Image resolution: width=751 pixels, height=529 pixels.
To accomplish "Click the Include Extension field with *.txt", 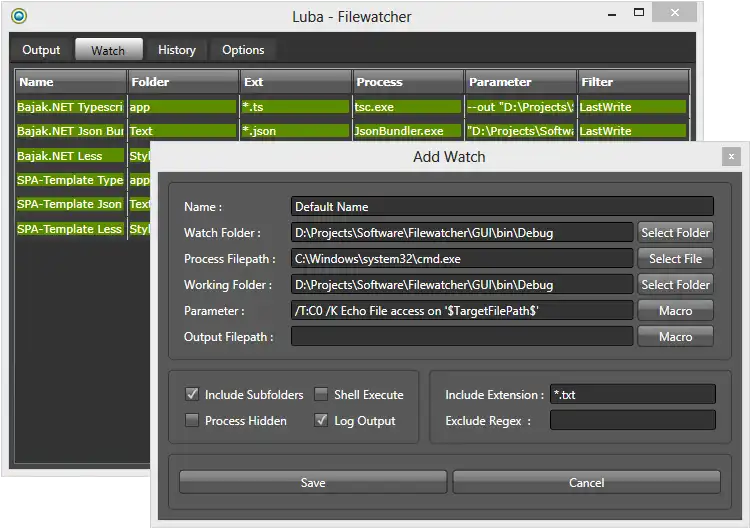I will [x=633, y=394].
